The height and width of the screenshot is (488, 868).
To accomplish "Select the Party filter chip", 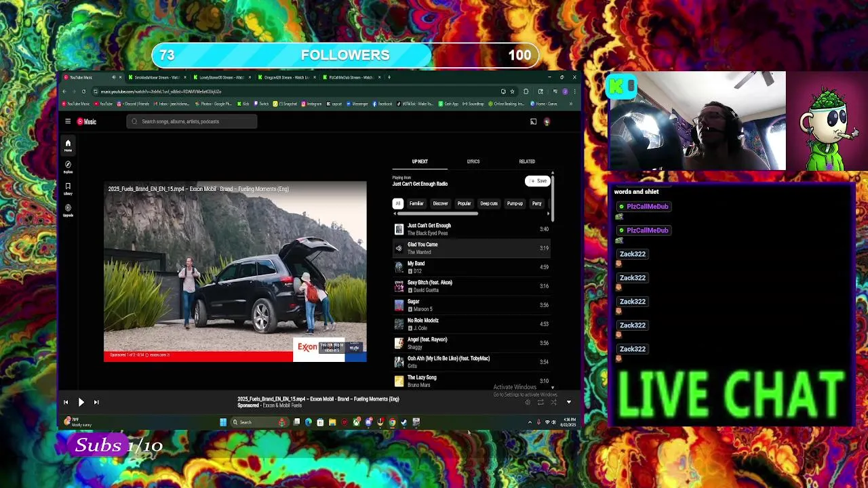I will (x=536, y=203).
